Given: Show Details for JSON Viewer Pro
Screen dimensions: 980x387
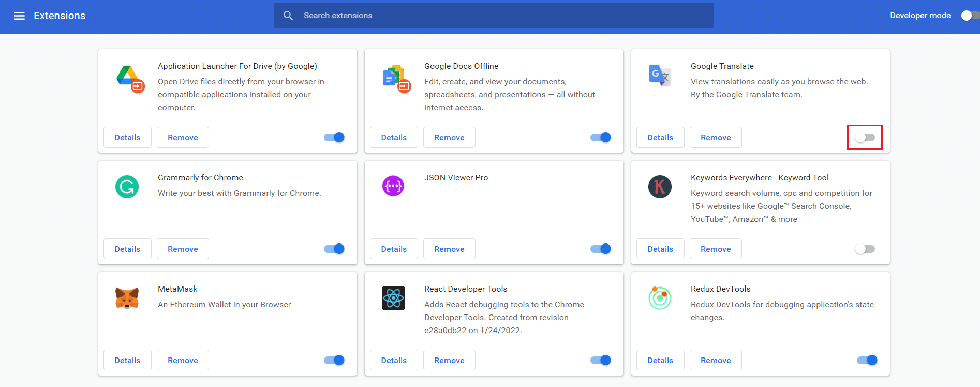Looking at the screenshot, I should coord(394,249).
